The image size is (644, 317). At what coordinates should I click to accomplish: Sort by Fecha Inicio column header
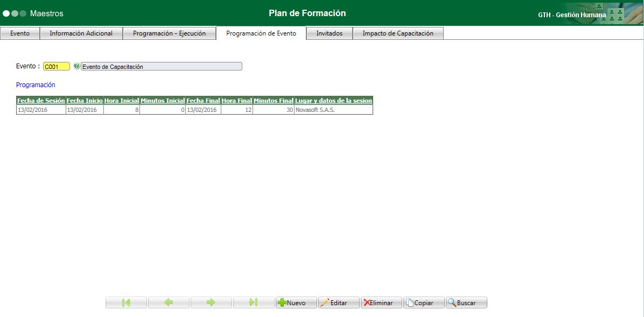click(85, 101)
